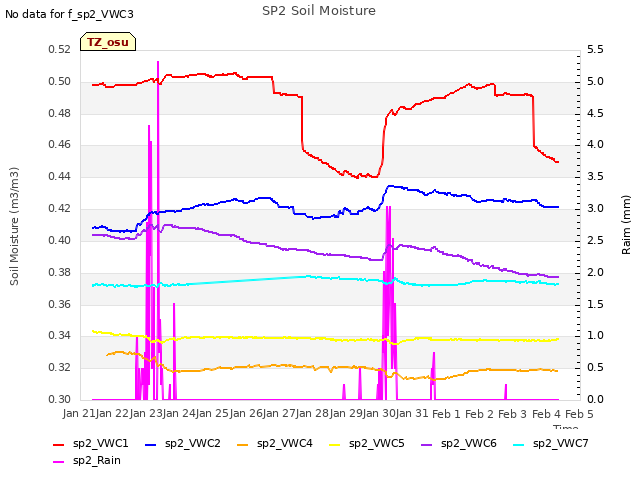This screenshot has height=480, width=640.
Task: Click the 3.0 right axis tick label
Action: pos(596,209)
